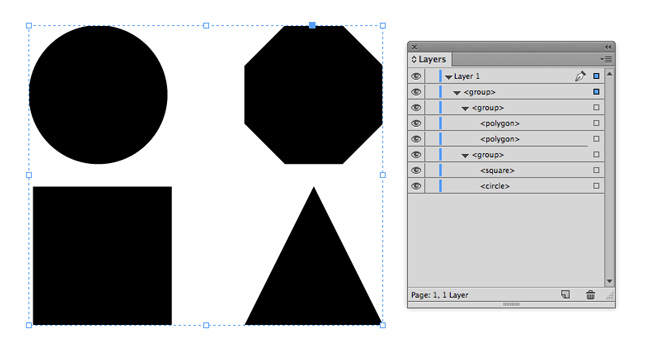This screenshot has width=650, height=360.
Task: Collapse the Layers panel with double-arrow icon
Action: click(608, 47)
